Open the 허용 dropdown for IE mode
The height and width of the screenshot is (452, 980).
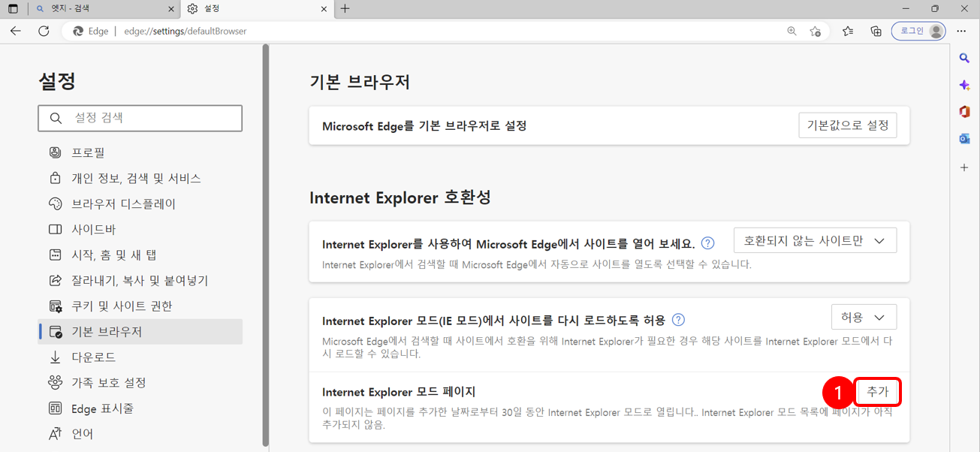pyautogui.click(x=864, y=317)
